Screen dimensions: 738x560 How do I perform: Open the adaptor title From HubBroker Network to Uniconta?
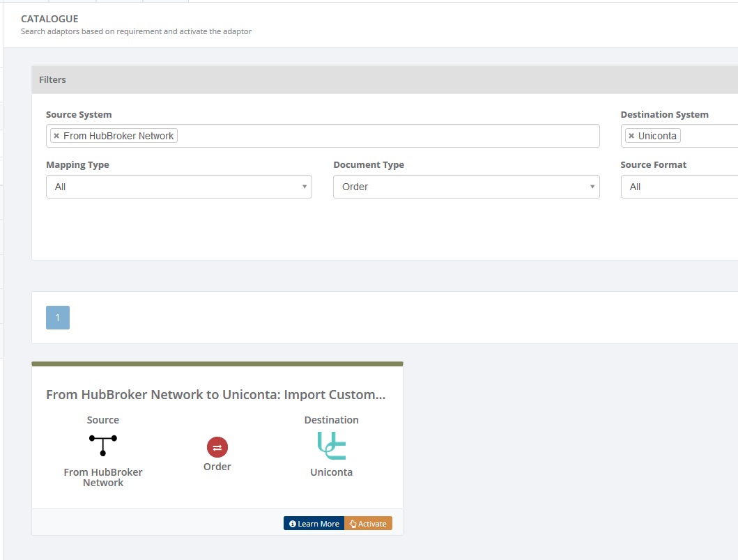(215, 394)
